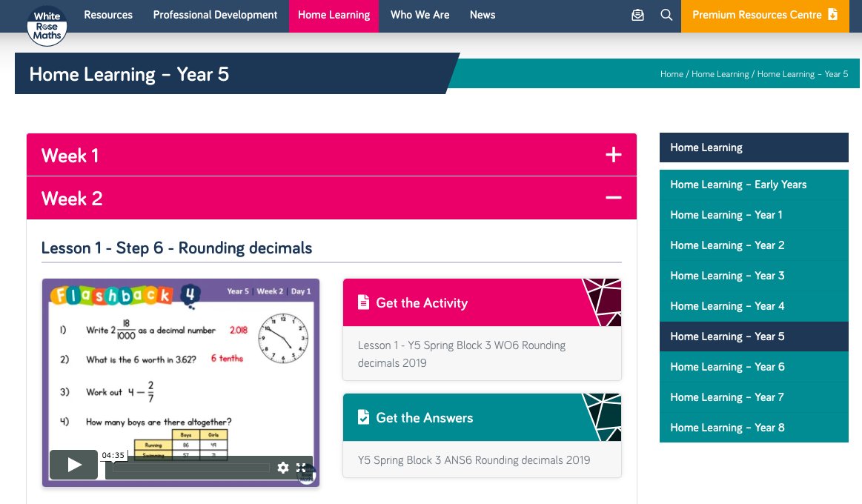Screen dimensions: 862x504
Task: Open Home Learning - Year 8
Action: 754,428
